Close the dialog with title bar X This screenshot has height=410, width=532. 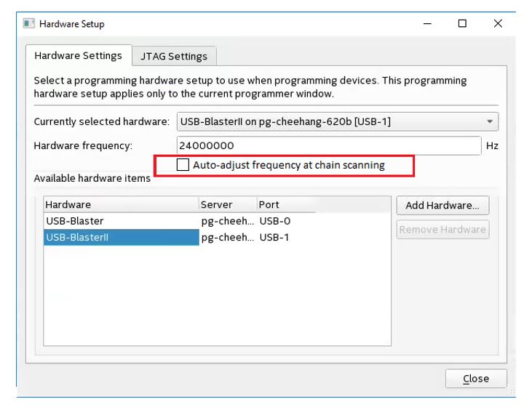click(x=498, y=24)
